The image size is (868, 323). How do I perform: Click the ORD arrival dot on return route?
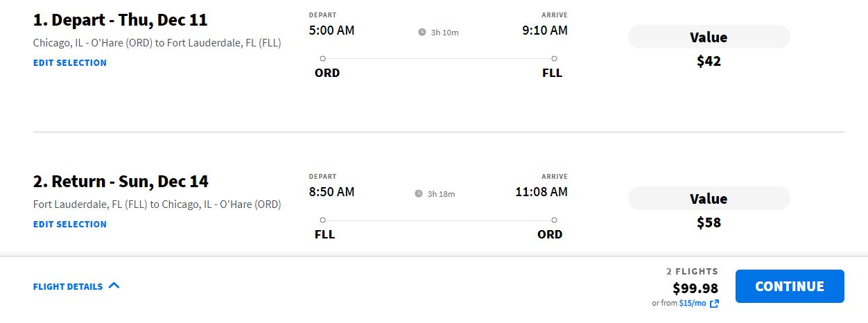click(x=554, y=220)
